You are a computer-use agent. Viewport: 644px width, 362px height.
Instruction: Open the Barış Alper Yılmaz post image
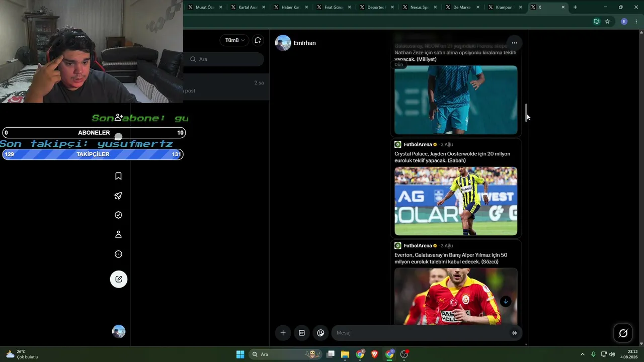coord(456,296)
